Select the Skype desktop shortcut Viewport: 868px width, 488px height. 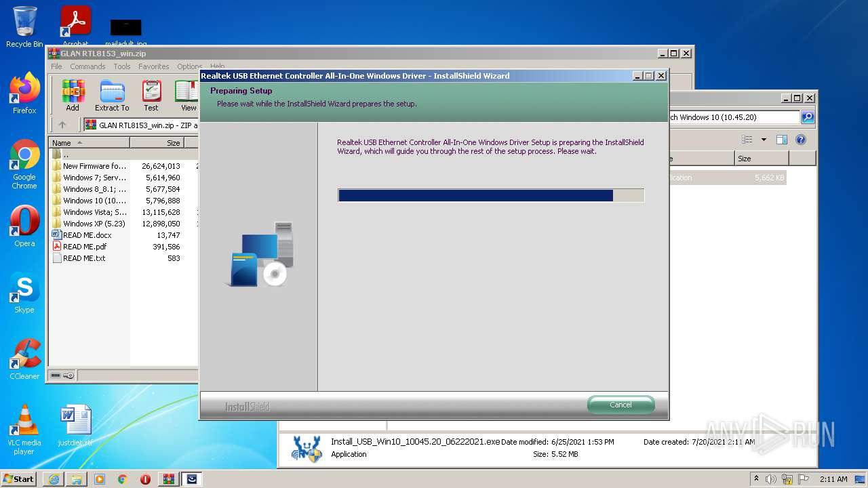point(24,293)
